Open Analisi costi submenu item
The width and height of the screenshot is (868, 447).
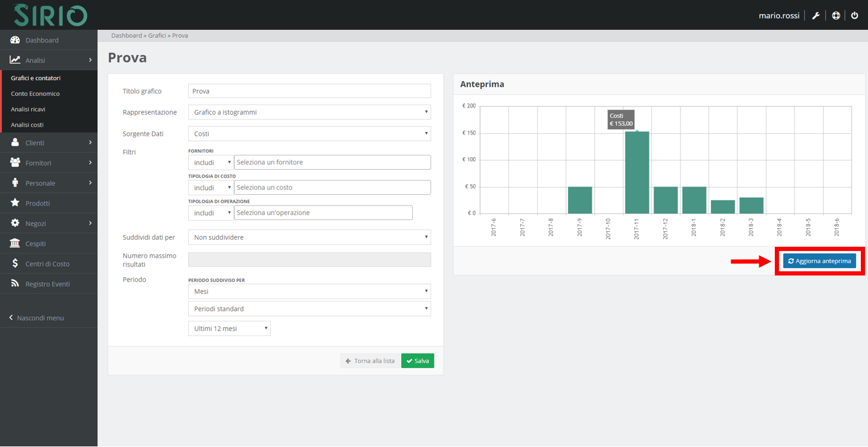pyautogui.click(x=27, y=125)
